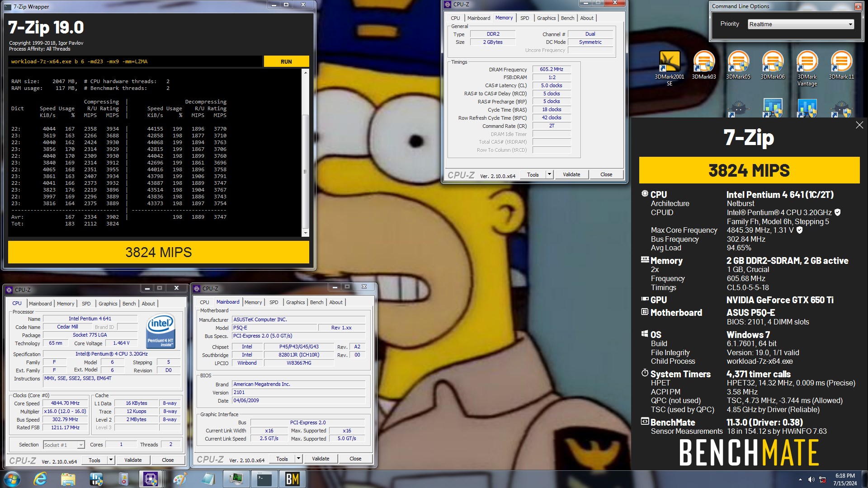Open the Priority Realtime dropdown
The image size is (868, 488).
pos(801,24)
